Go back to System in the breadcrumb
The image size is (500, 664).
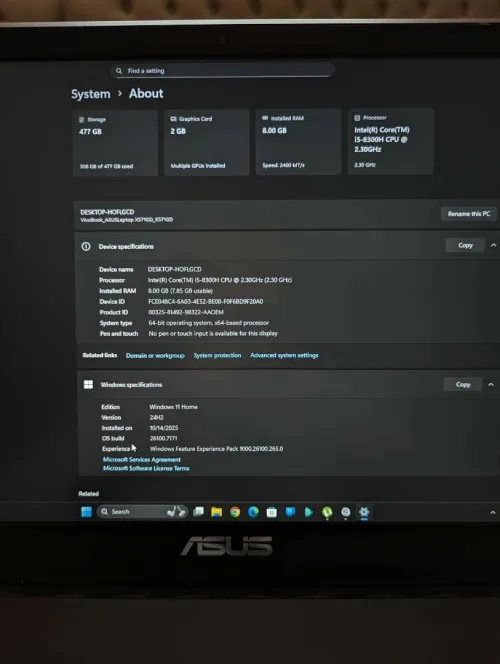91,94
